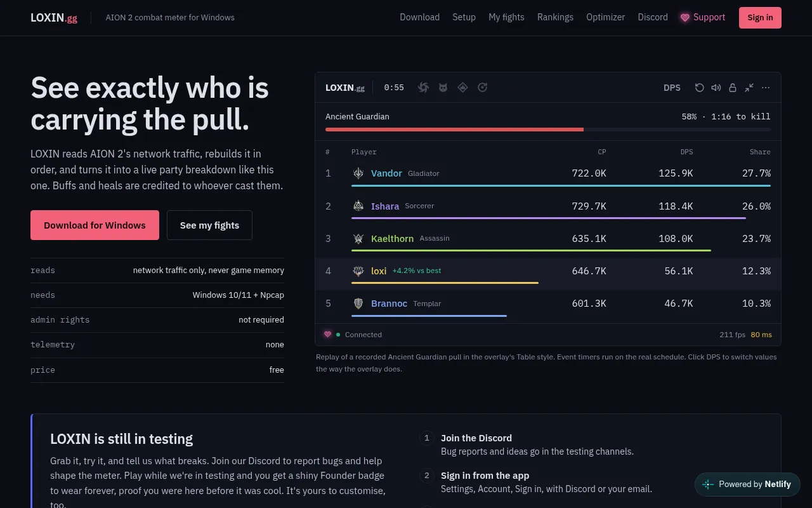
Task: Click the LOXIN.gg site logo
Action: (x=54, y=18)
